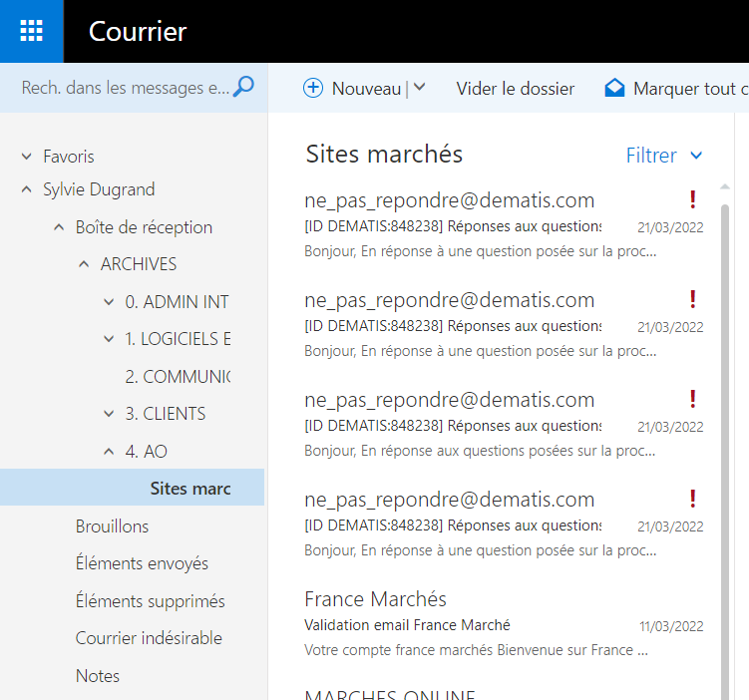This screenshot has height=700, width=749.
Task: Collapse the 4. AO folder
Action: (109, 452)
